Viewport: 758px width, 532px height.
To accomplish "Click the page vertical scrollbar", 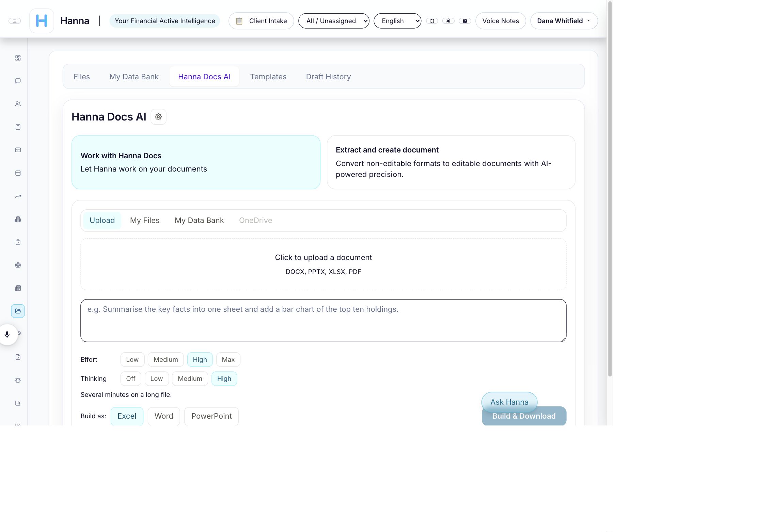I will pos(610,189).
